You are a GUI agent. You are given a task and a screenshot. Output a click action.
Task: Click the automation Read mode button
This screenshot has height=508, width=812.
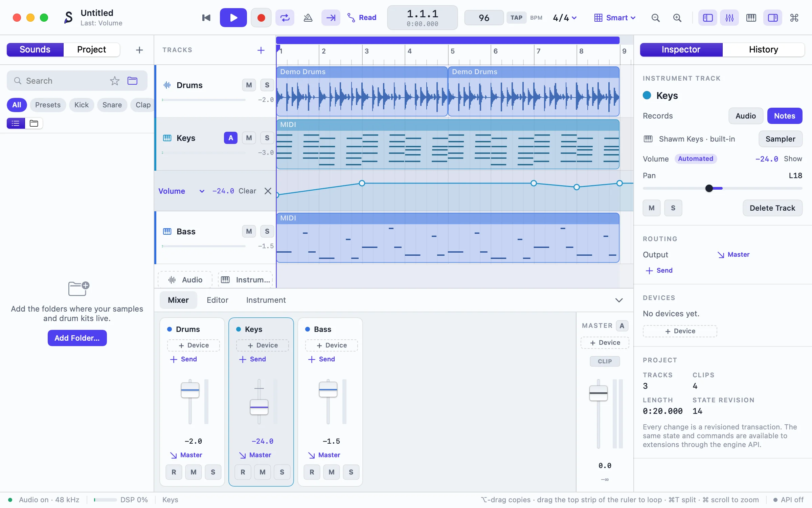(362, 18)
